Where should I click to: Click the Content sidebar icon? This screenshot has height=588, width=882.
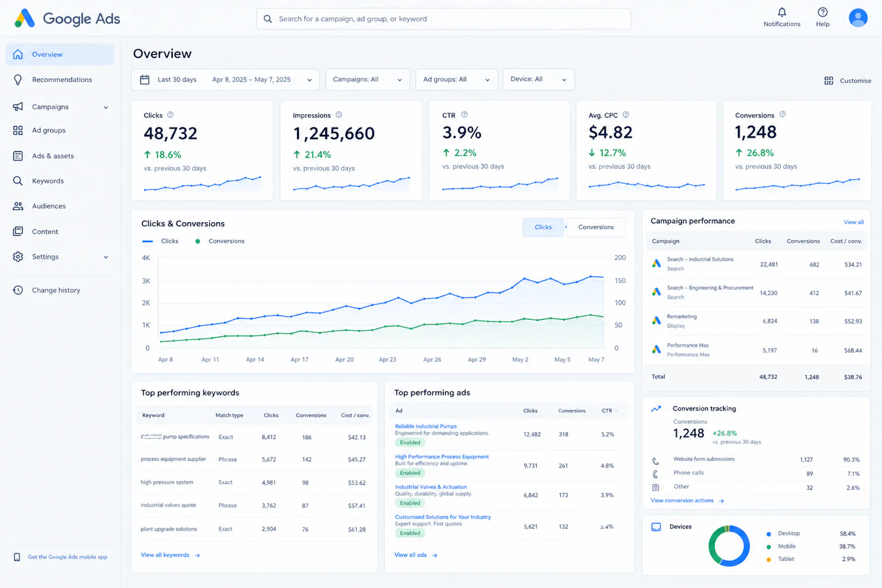(x=18, y=232)
